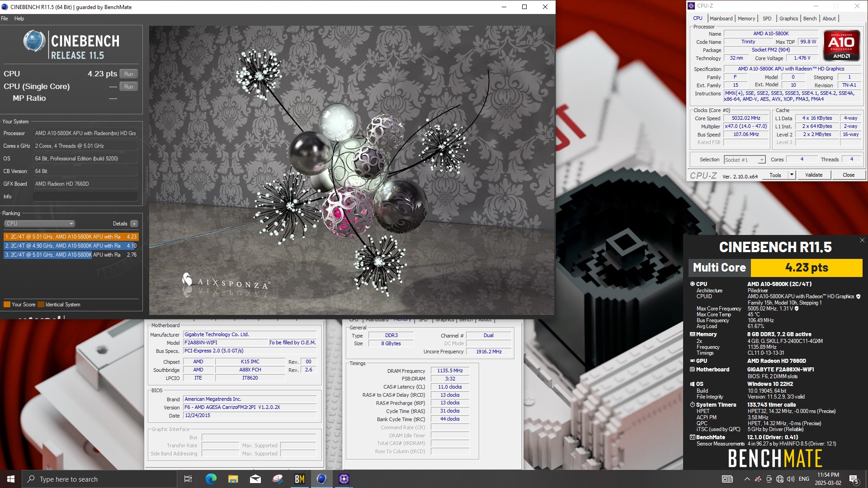Click the 4.23 pts Multi Core score banner
This screenshot has height=488, width=868.
pos(807,268)
